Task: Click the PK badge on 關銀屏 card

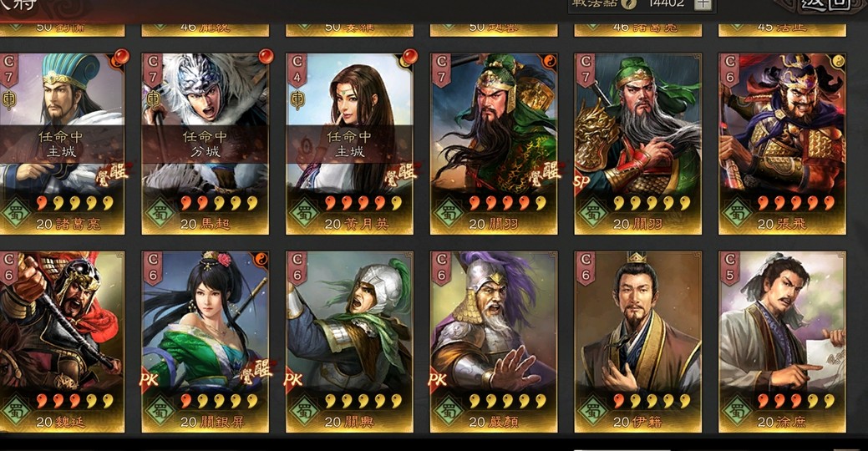Action: [x=150, y=380]
